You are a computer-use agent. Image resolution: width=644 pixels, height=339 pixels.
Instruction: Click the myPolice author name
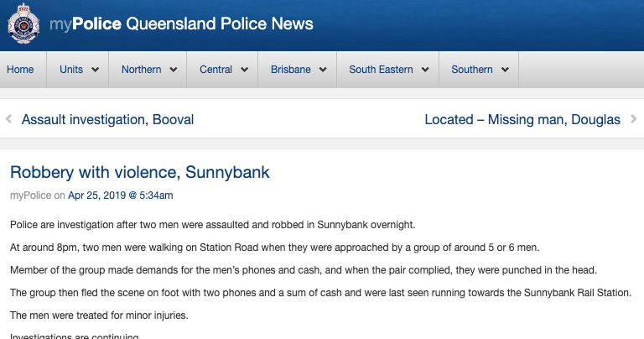[30, 196]
